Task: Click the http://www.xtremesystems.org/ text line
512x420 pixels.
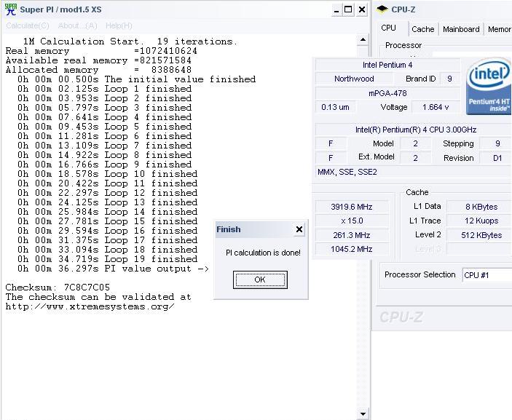Action: tap(90, 306)
